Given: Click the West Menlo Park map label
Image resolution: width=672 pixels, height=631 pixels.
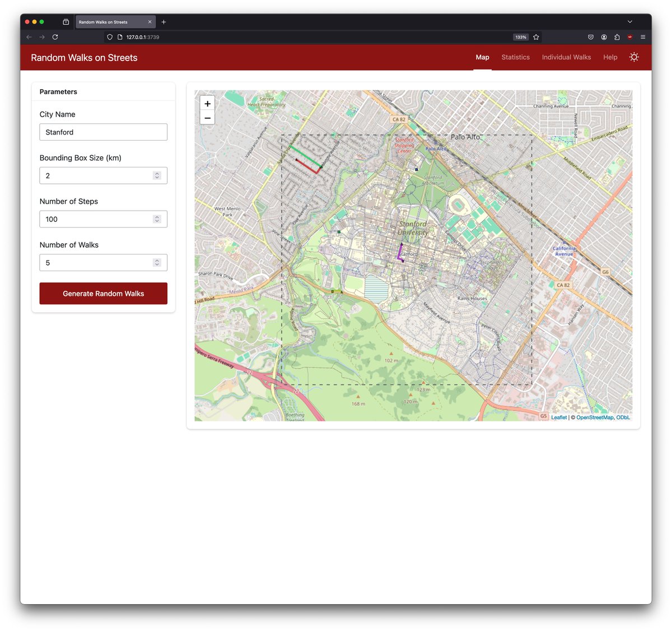Looking at the screenshot, I should (x=227, y=211).
